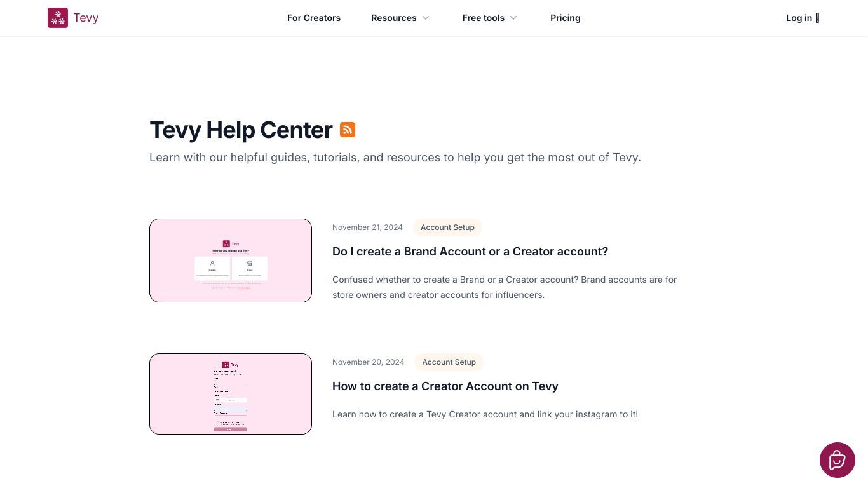Open the Free tools menu
Screen dimensions: 868x488
[x=484, y=18]
